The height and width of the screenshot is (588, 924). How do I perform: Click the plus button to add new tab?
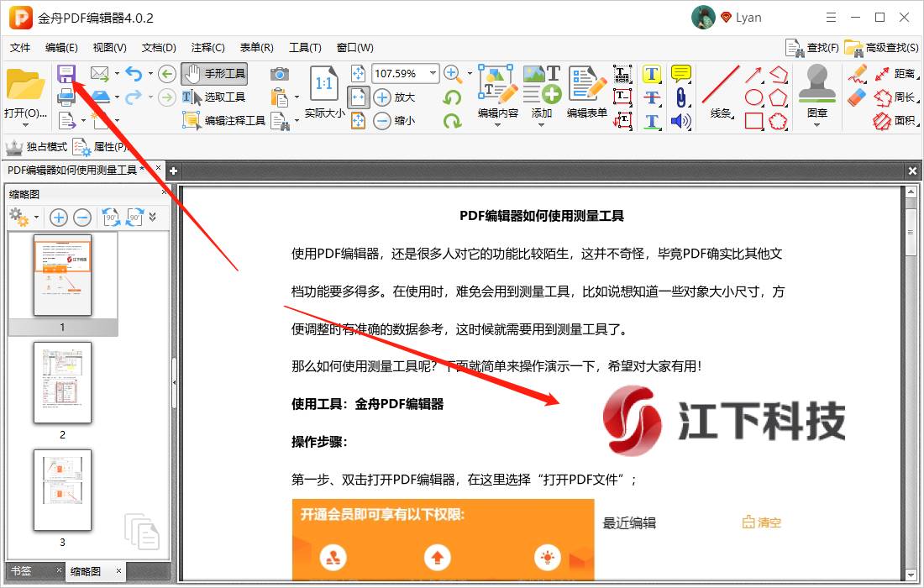click(173, 171)
